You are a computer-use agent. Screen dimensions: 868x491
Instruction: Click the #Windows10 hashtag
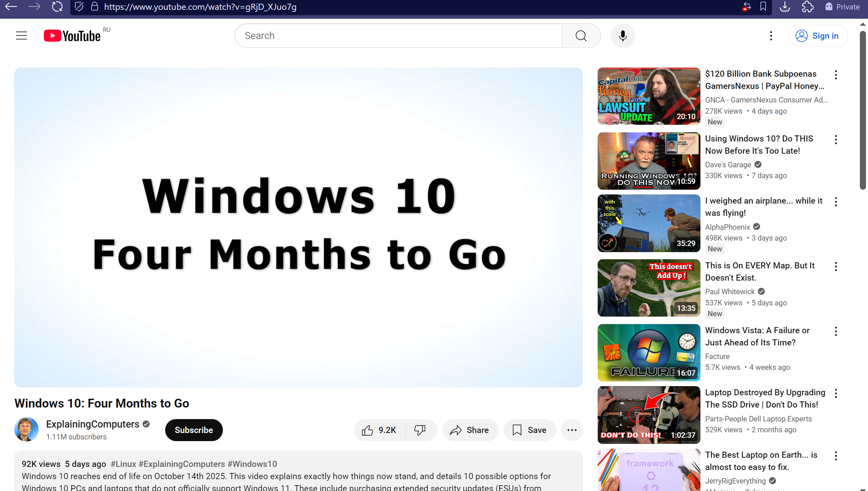[x=252, y=464]
